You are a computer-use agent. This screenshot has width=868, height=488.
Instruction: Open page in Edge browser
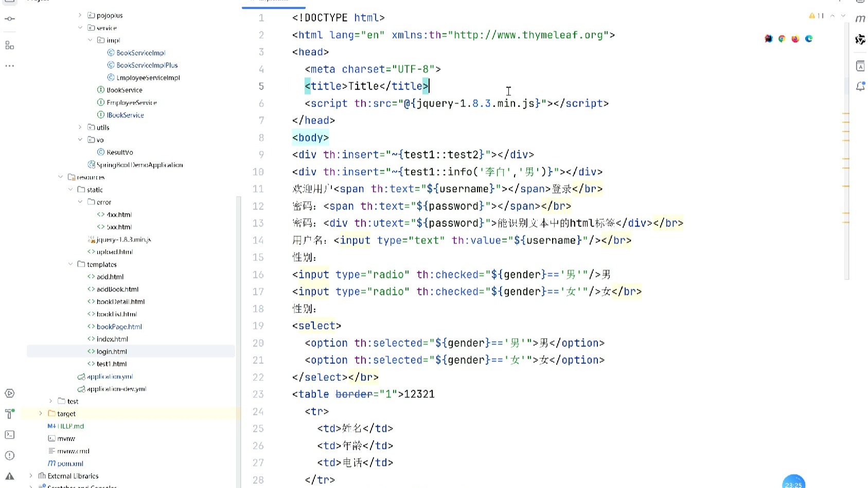coord(809,39)
